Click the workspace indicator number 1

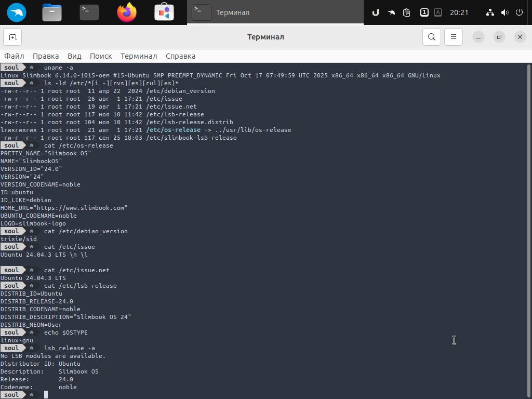click(424, 12)
